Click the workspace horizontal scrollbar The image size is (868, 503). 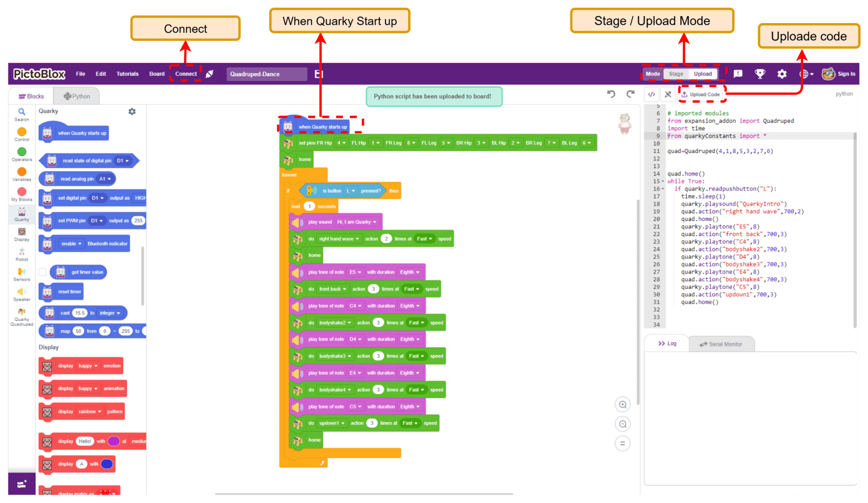pos(364,494)
